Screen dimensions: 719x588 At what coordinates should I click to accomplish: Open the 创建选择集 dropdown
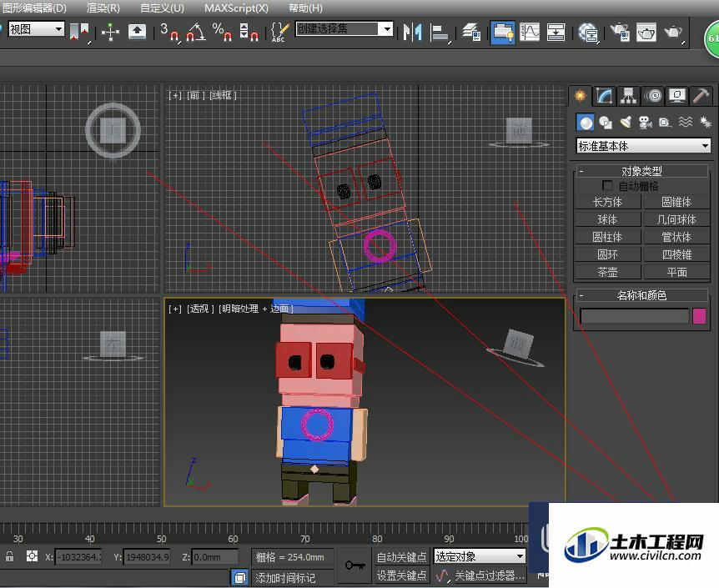pos(344,29)
